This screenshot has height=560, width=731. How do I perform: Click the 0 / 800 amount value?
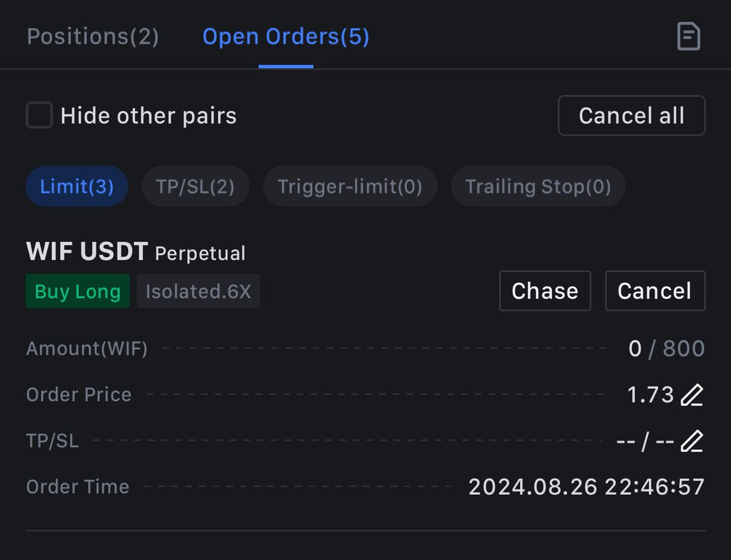pyautogui.click(x=666, y=349)
